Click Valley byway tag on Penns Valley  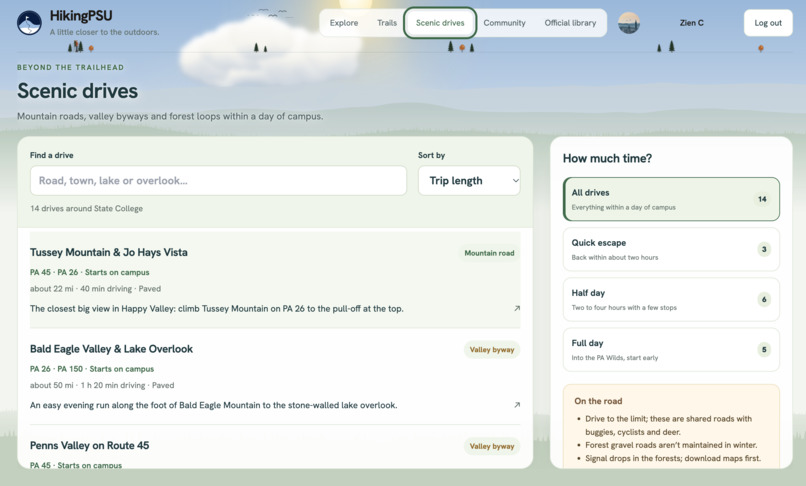coord(492,446)
